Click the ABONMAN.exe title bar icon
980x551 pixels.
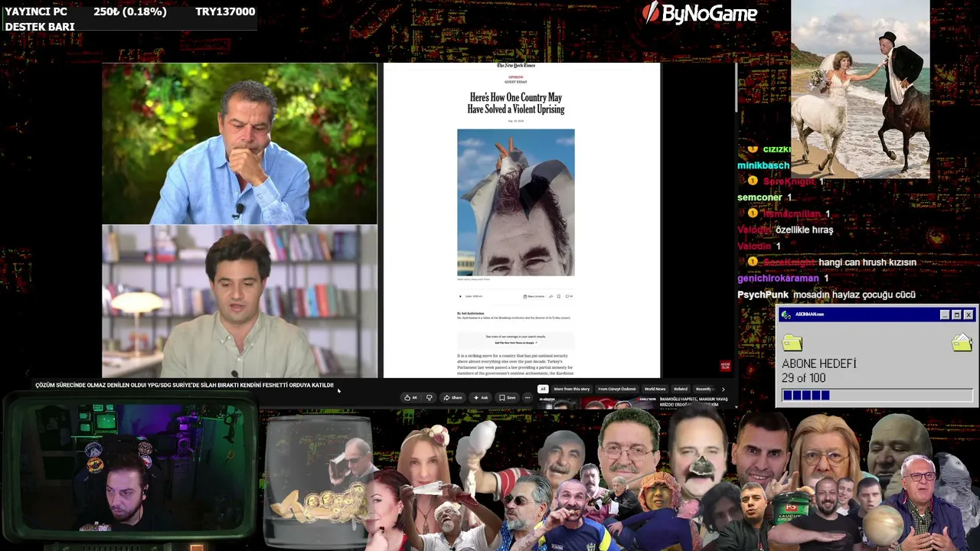click(x=786, y=315)
